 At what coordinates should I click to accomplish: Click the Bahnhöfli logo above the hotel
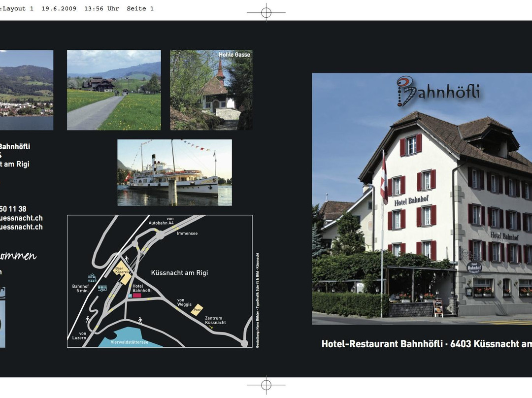(x=438, y=92)
